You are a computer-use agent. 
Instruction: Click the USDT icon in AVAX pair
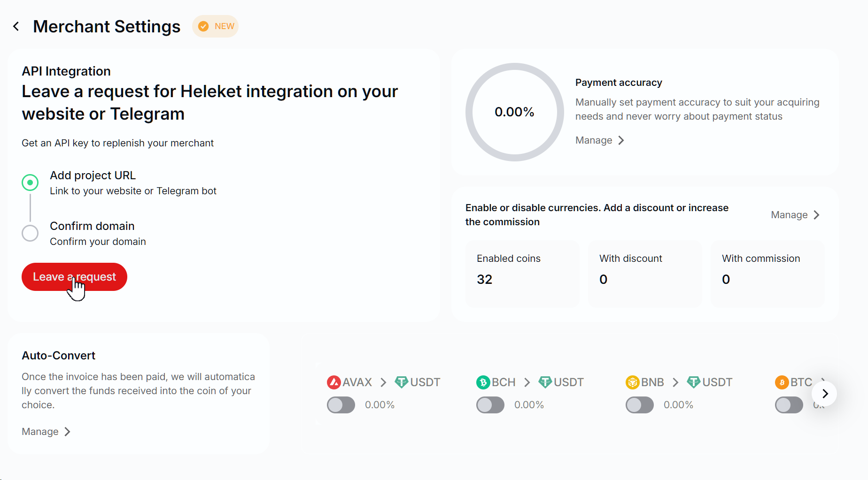pyautogui.click(x=402, y=382)
